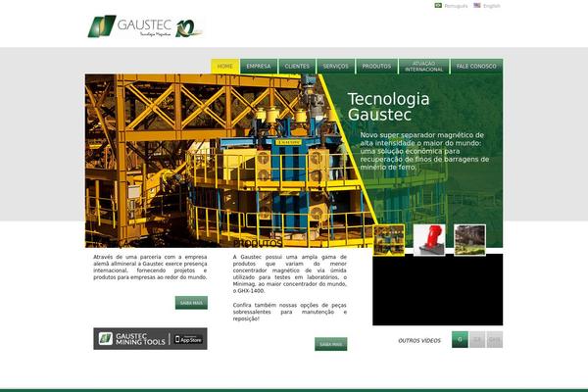Select the plant landscape slide thumbnail
588x392 pixels.
[x=469, y=240]
